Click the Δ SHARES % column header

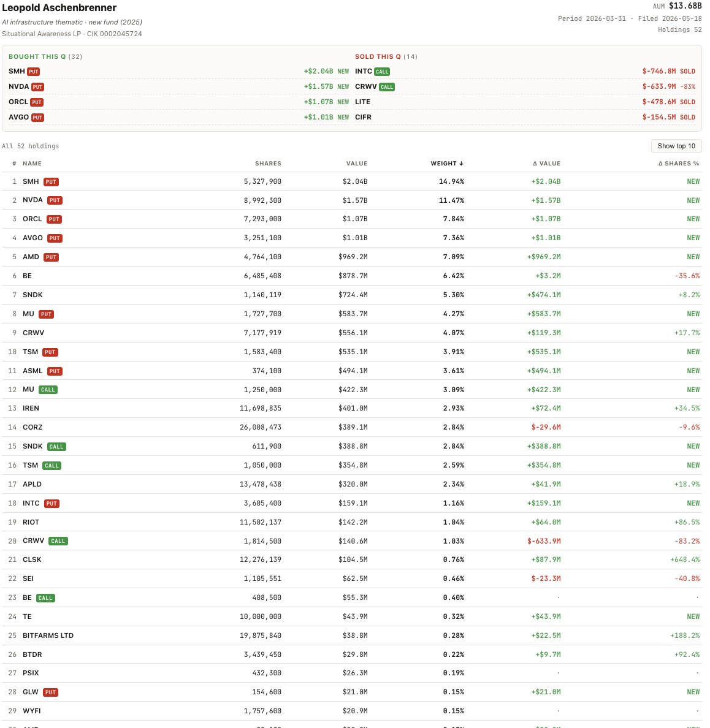(x=678, y=164)
